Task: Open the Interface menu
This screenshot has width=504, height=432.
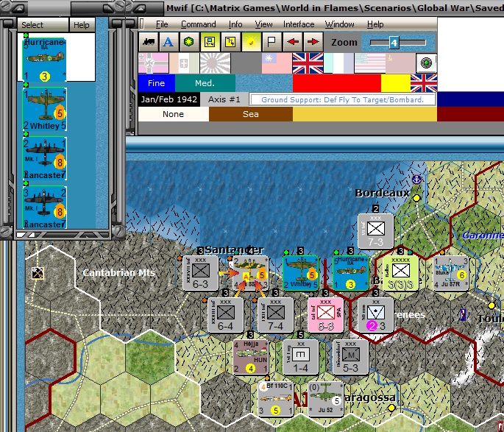Action: coord(299,24)
